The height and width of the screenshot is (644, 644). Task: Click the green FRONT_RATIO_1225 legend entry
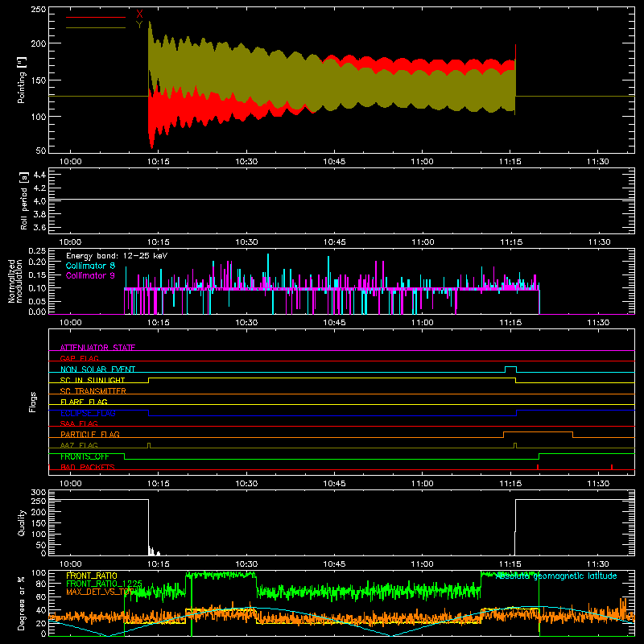[104, 584]
